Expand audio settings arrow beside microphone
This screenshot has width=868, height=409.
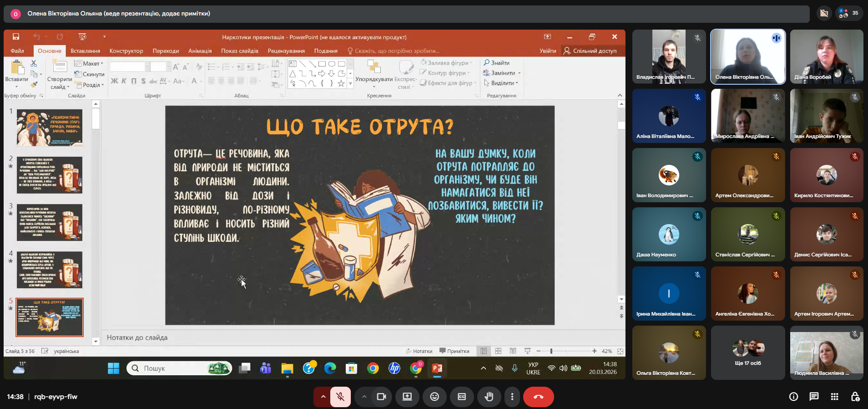coord(323,397)
